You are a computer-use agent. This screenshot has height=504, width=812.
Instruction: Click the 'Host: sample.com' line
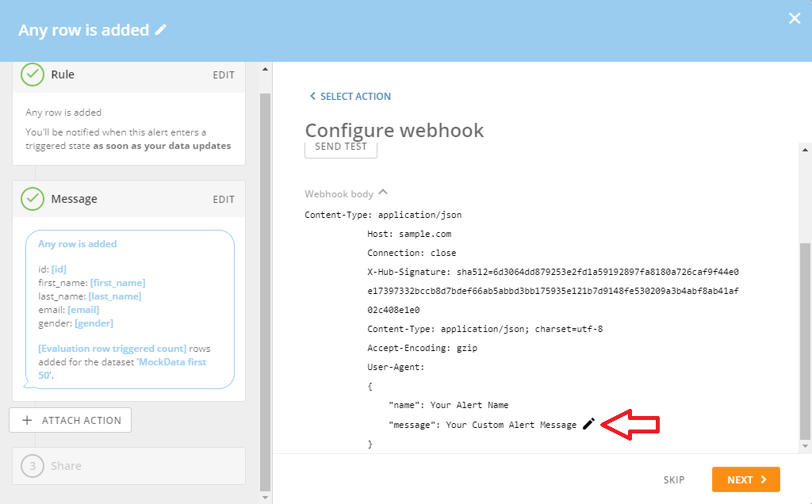pyautogui.click(x=409, y=234)
